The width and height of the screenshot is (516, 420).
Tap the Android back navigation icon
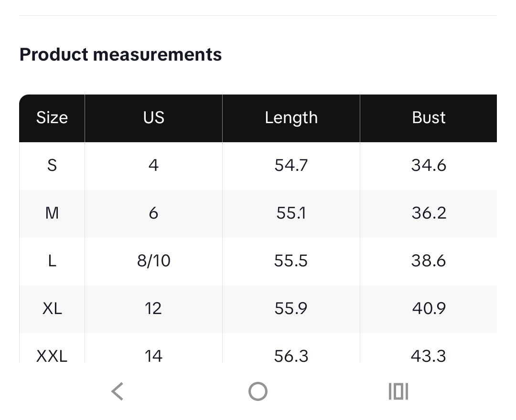[x=118, y=391]
